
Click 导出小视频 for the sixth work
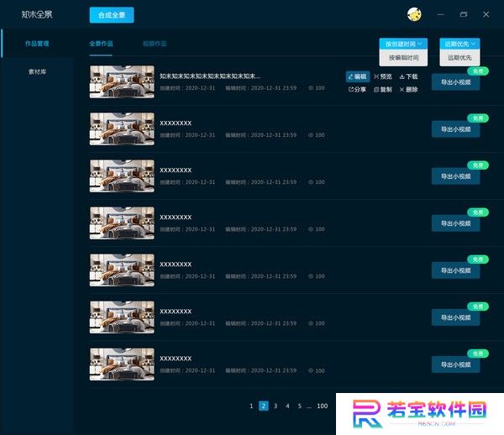pyautogui.click(x=456, y=317)
